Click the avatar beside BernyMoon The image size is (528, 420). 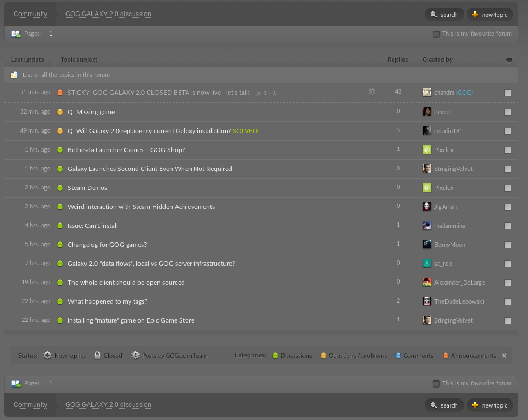[x=427, y=244]
